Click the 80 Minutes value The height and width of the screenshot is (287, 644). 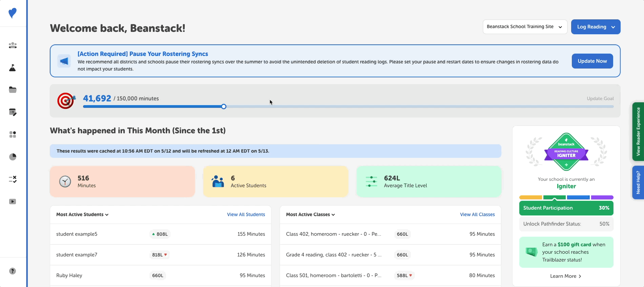[482, 275]
